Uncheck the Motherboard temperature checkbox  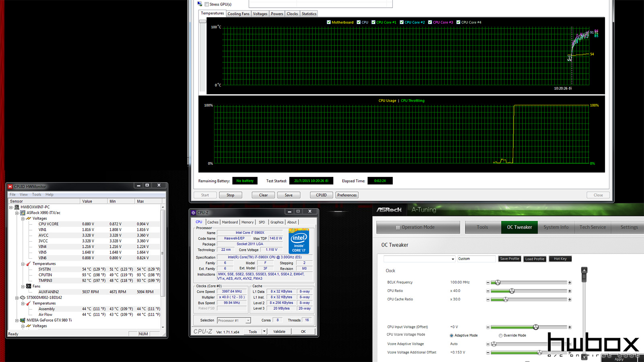click(329, 23)
